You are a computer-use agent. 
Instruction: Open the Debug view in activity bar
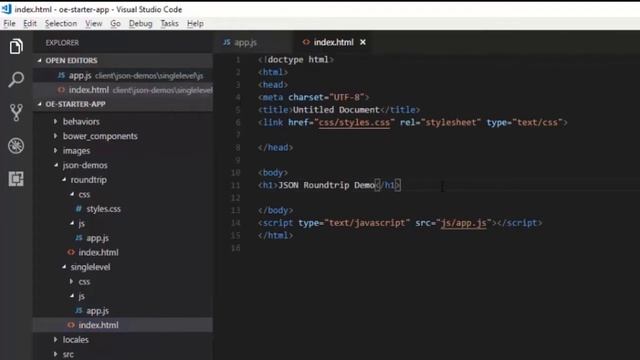point(16,146)
